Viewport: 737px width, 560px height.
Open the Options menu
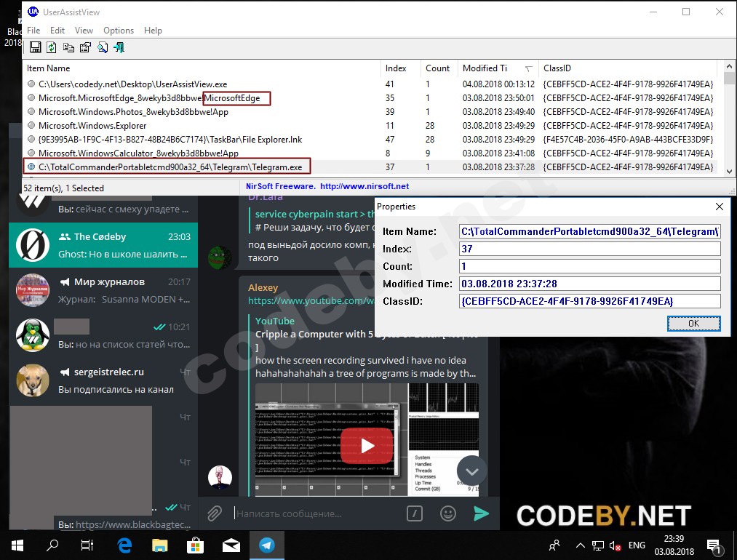point(119,31)
